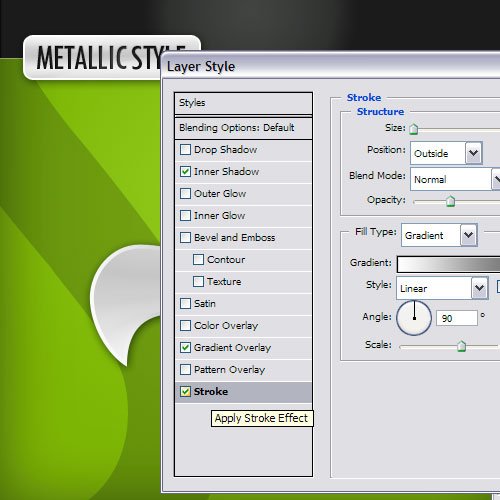Open the Blend Mode Normal dropdown
The width and height of the screenshot is (500, 500).
455,179
